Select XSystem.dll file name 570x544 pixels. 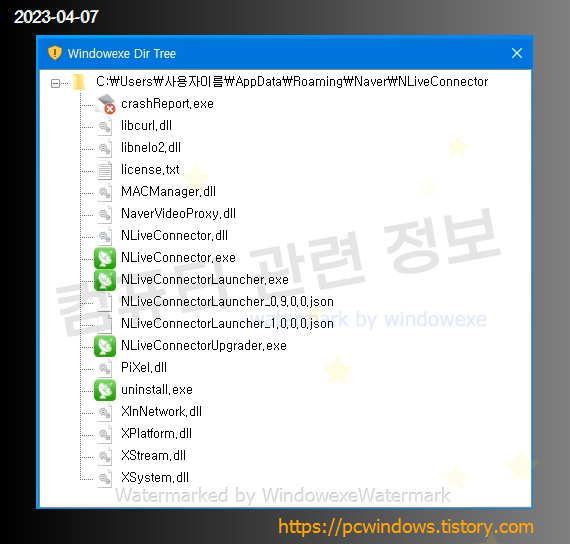tap(155, 478)
